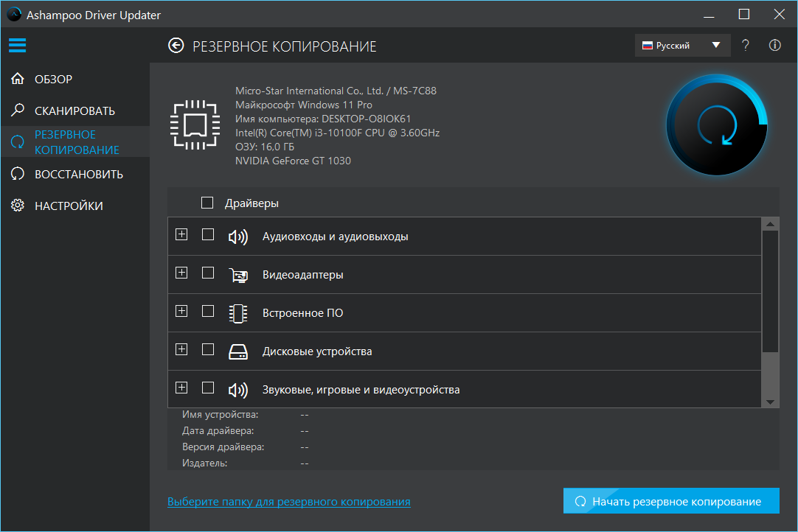Click the computer chip system info icon
This screenshot has height=532, width=798.
pos(195,125)
